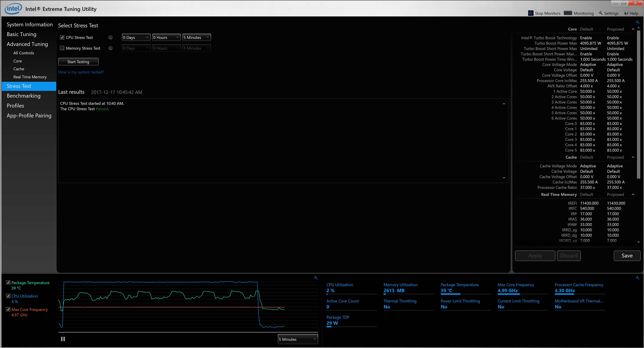The height and width of the screenshot is (348, 644).
Task: Collapse the Cache settings section
Action: pos(633,157)
